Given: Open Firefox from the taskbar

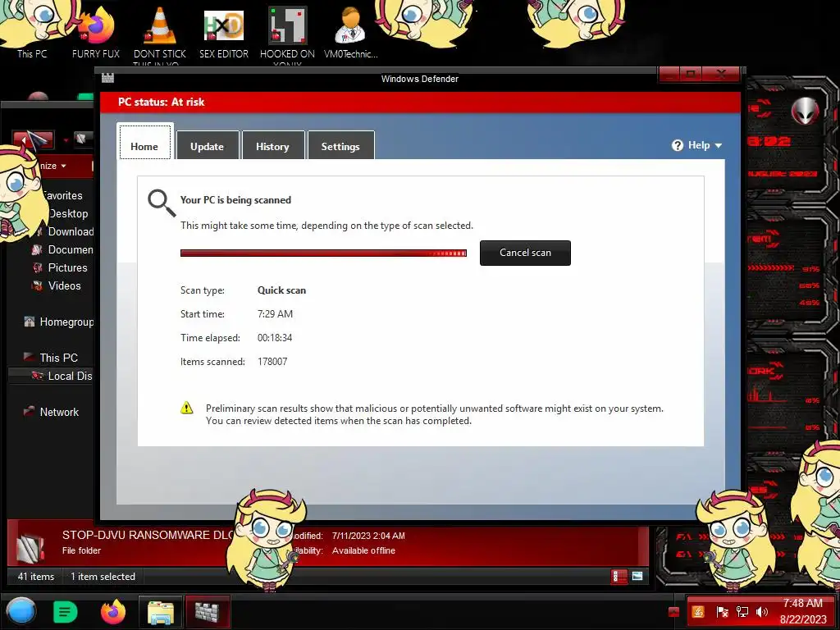Looking at the screenshot, I should (x=113, y=611).
